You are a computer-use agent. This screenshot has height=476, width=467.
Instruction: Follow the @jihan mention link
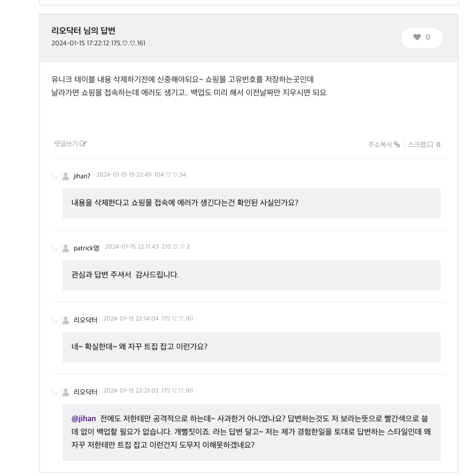[83, 419]
